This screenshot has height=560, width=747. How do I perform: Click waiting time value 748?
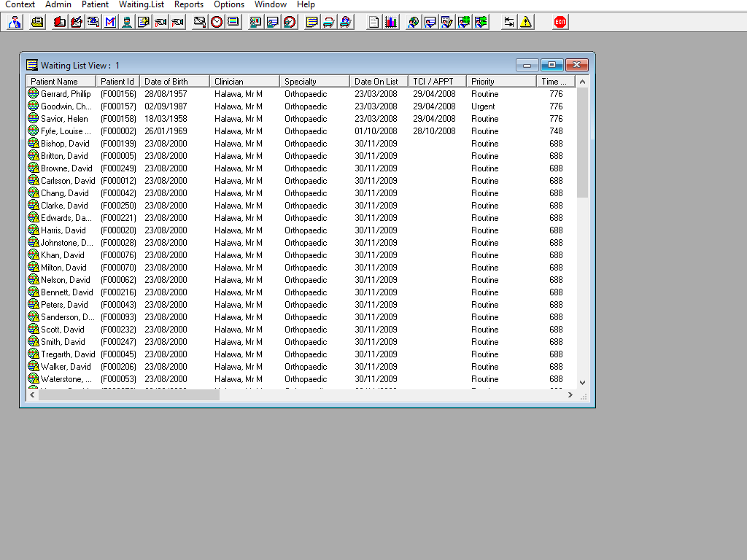coord(556,131)
